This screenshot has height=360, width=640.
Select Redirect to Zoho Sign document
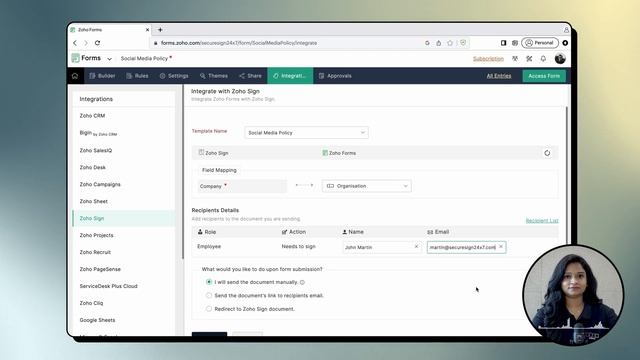tap(209, 309)
